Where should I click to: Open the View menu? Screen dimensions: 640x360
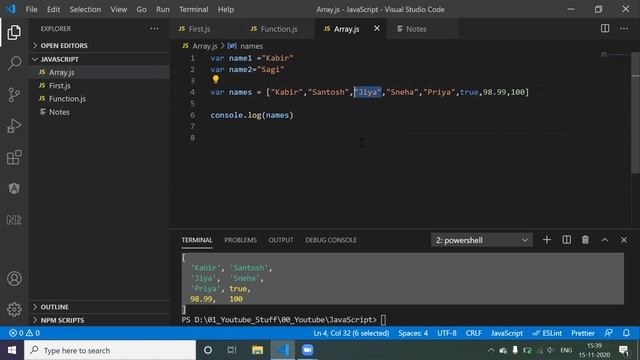point(118,9)
